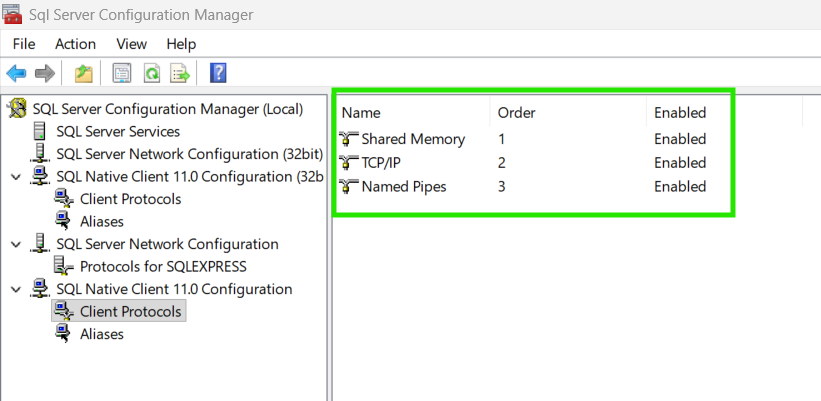Click the SQL Server Configuration Manager root icon
This screenshot has height=401, width=821.
click(18, 109)
